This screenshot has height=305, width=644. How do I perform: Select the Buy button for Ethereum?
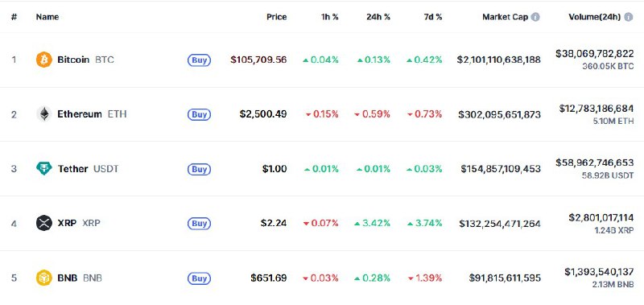pos(199,114)
